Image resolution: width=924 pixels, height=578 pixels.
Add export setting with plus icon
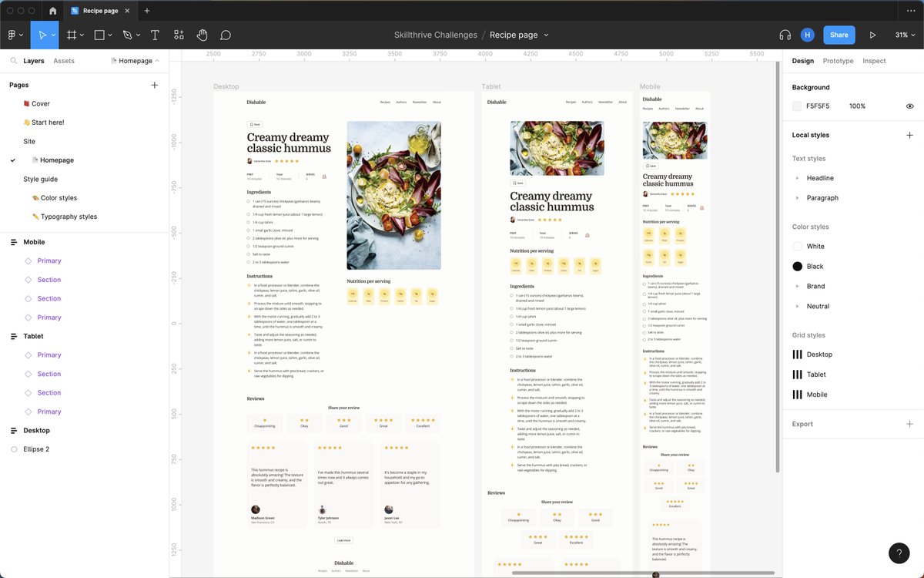point(909,424)
